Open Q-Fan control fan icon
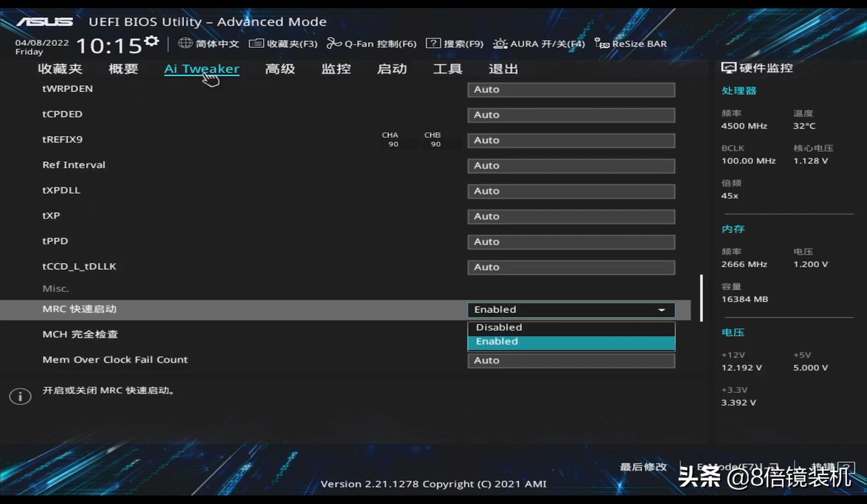Viewport: 867px width, 504px height. click(334, 43)
